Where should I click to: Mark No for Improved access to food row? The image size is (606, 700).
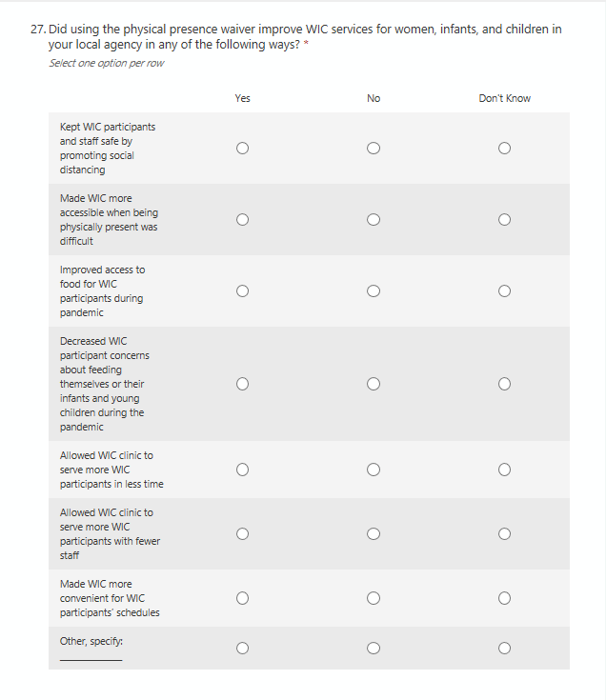click(x=374, y=290)
